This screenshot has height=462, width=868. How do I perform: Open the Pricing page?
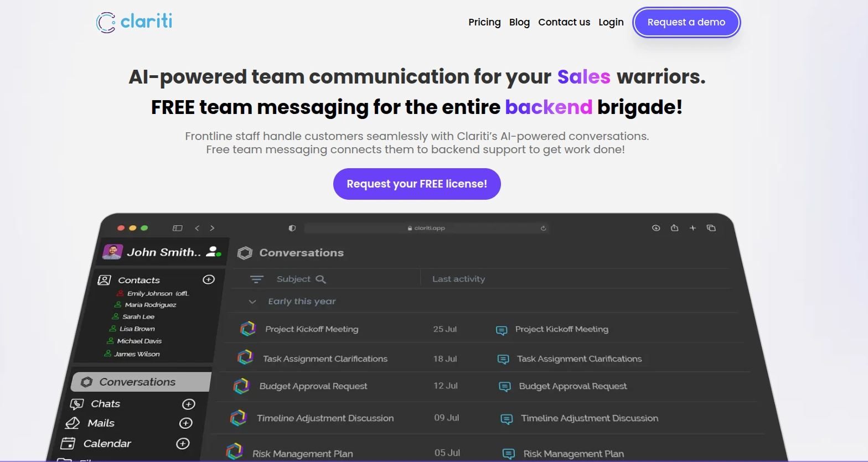click(x=484, y=22)
